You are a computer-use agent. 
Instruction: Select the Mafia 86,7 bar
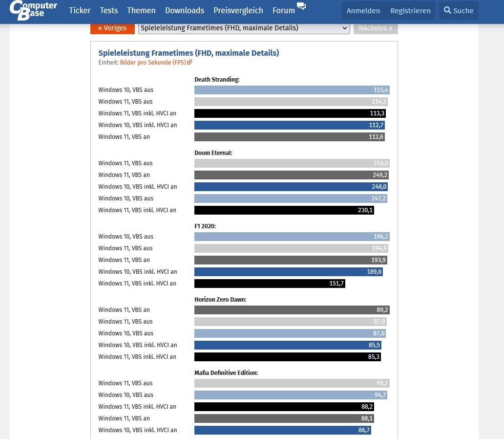[283, 430]
